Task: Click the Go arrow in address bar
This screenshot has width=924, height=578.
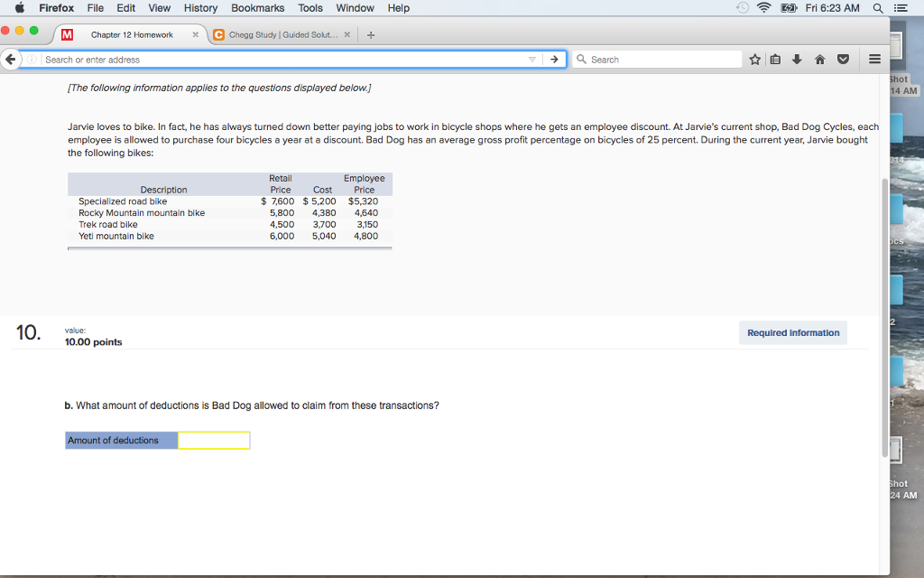Action: [554, 60]
